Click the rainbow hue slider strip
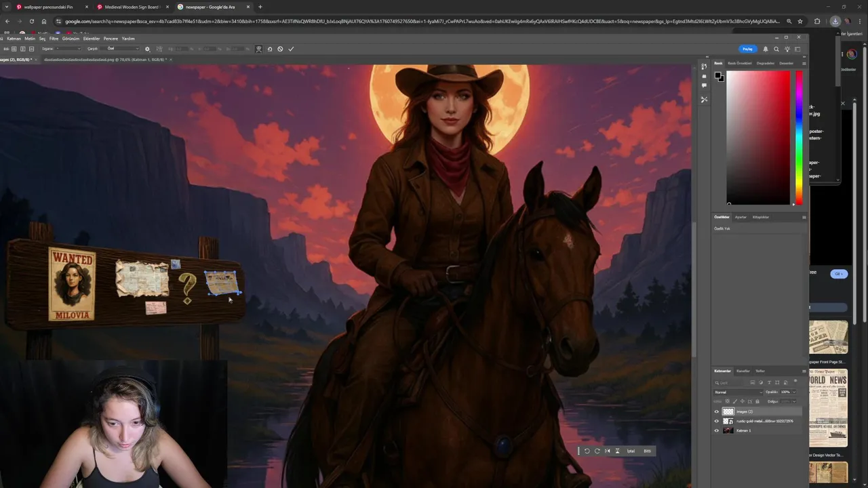Screen dimensions: 868x488 pyautogui.click(x=799, y=137)
